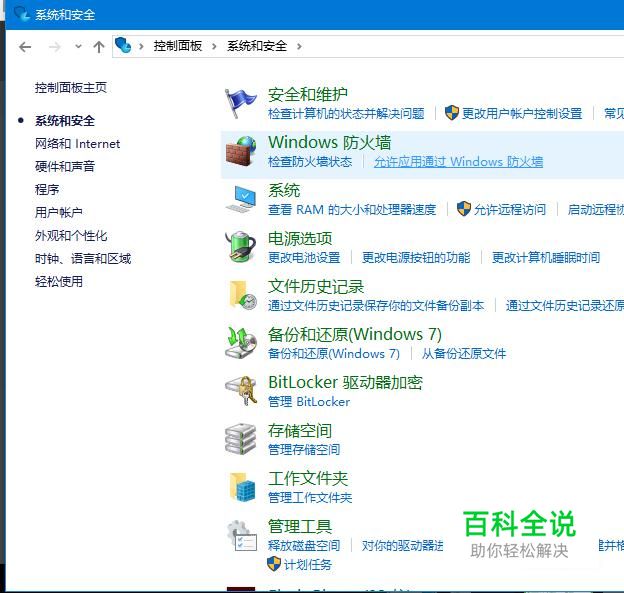624x593 pixels.
Task: Open the Windows 防火墙 heading
Action: [x=330, y=142]
